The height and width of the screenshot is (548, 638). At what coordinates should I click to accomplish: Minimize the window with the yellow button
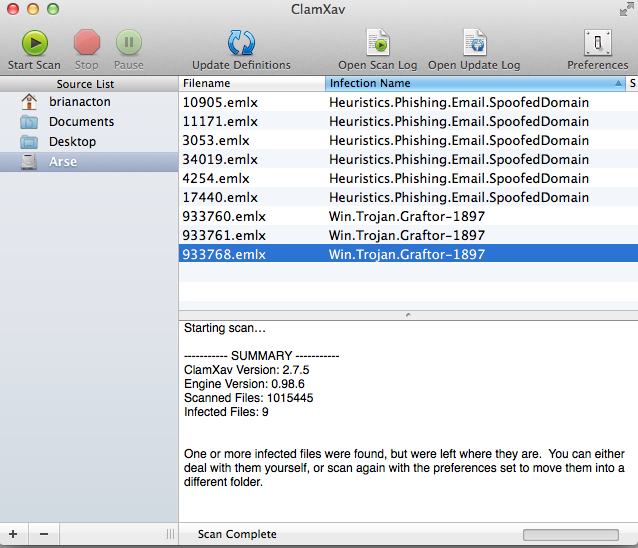pyautogui.click(x=33, y=9)
